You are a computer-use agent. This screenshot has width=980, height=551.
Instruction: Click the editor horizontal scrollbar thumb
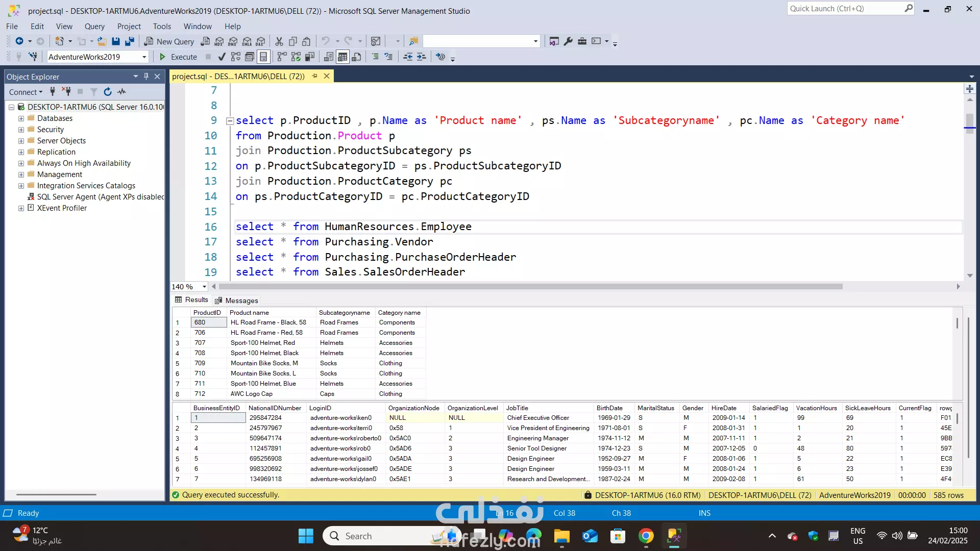pos(531,287)
